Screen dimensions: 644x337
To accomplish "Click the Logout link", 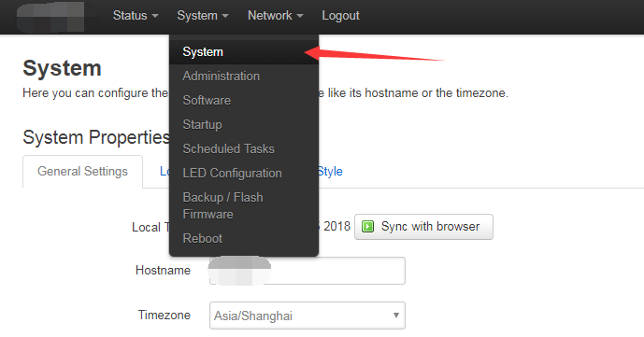I will [x=340, y=16].
